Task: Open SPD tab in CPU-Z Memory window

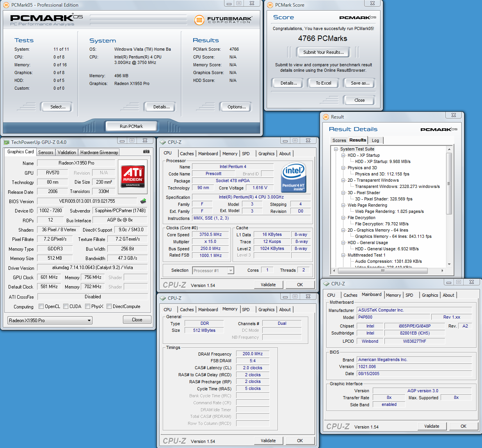Action: [246, 310]
